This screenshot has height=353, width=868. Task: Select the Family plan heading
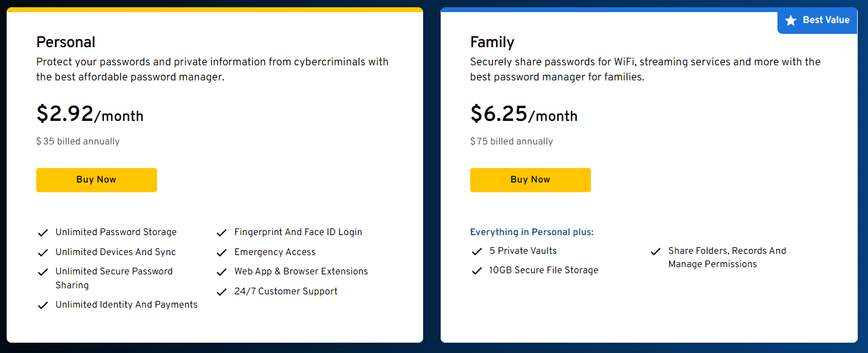point(493,42)
